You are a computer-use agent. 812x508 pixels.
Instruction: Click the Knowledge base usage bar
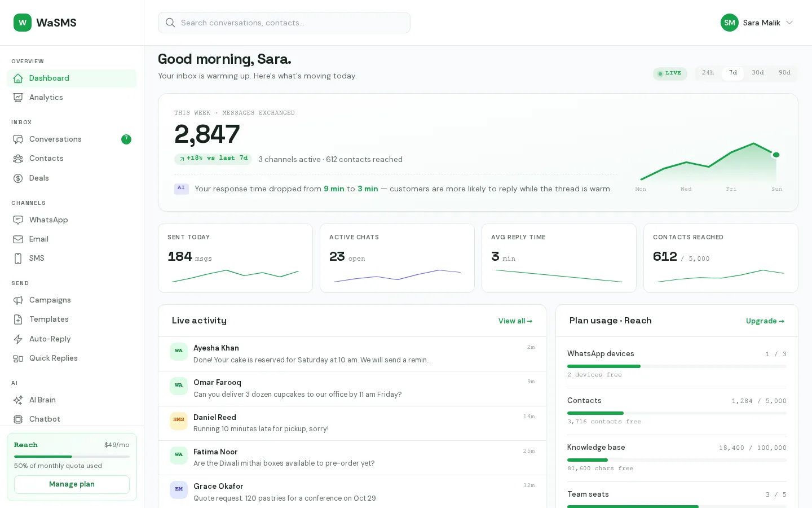pyautogui.click(x=677, y=460)
